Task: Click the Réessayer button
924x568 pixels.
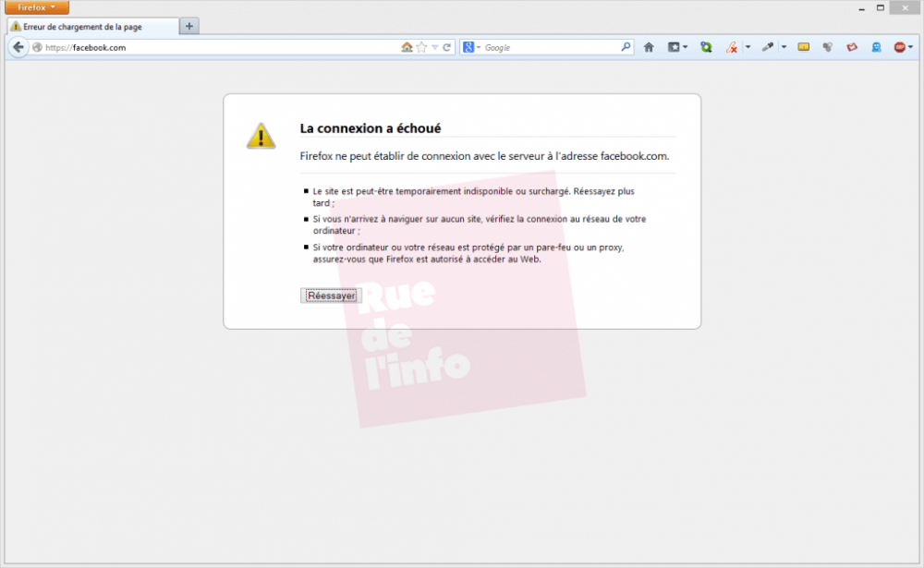Action: coord(331,296)
